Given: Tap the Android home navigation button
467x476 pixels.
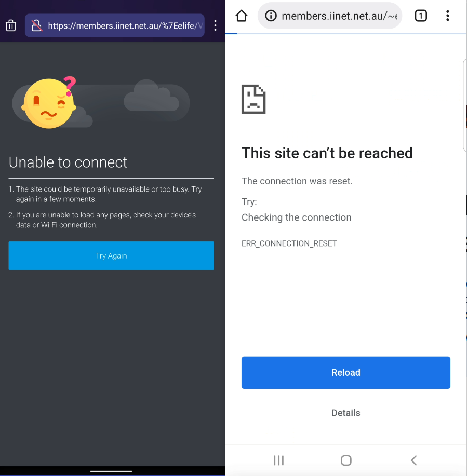Looking at the screenshot, I should point(346,460).
